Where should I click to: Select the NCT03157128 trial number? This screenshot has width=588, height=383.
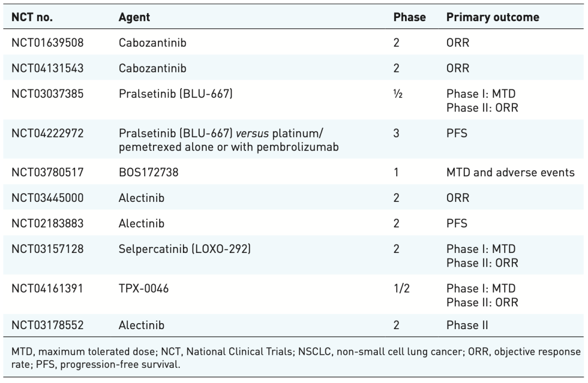tap(47, 249)
